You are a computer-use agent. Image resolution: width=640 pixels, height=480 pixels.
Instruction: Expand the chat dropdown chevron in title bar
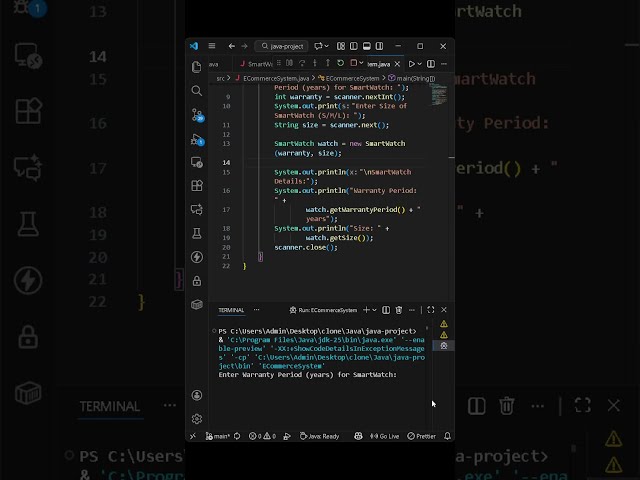pyautogui.click(x=327, y=46)
